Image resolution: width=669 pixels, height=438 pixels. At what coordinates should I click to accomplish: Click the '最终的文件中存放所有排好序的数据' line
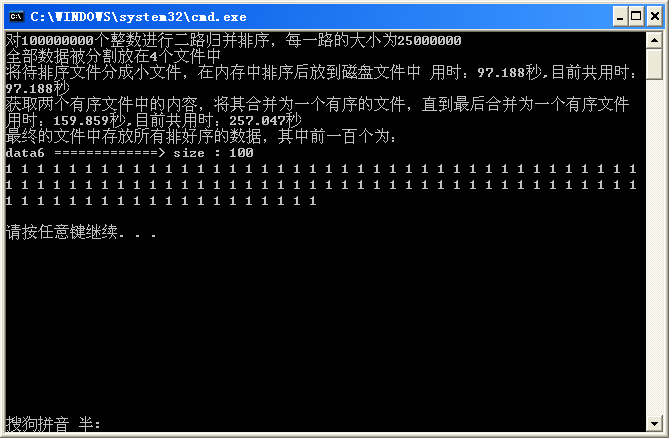click(201, 136)
